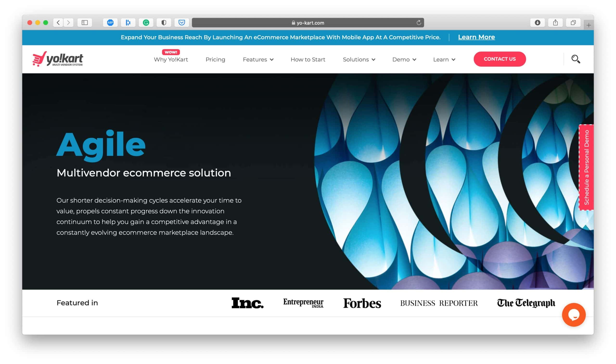Click the How to Start navigation item

(308, 59)
